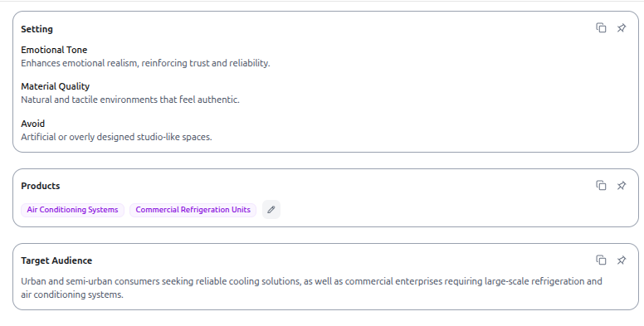The height and width of the screenshot is (326, 644).
Task: Click the Emotional Tone label
Action: (x=54, y=50)
